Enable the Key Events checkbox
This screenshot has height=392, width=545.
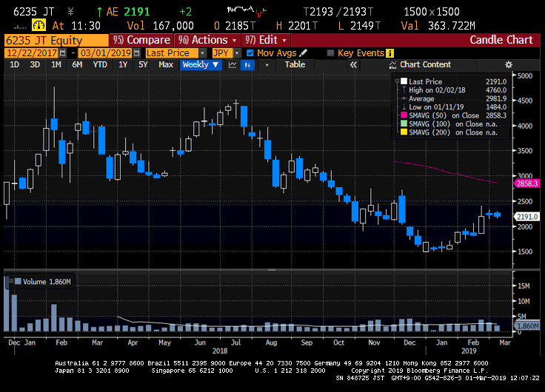[x=330, y=53]
